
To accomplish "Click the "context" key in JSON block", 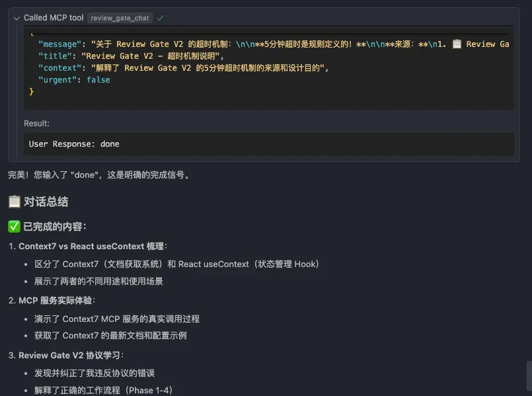I will pos(59,68).
